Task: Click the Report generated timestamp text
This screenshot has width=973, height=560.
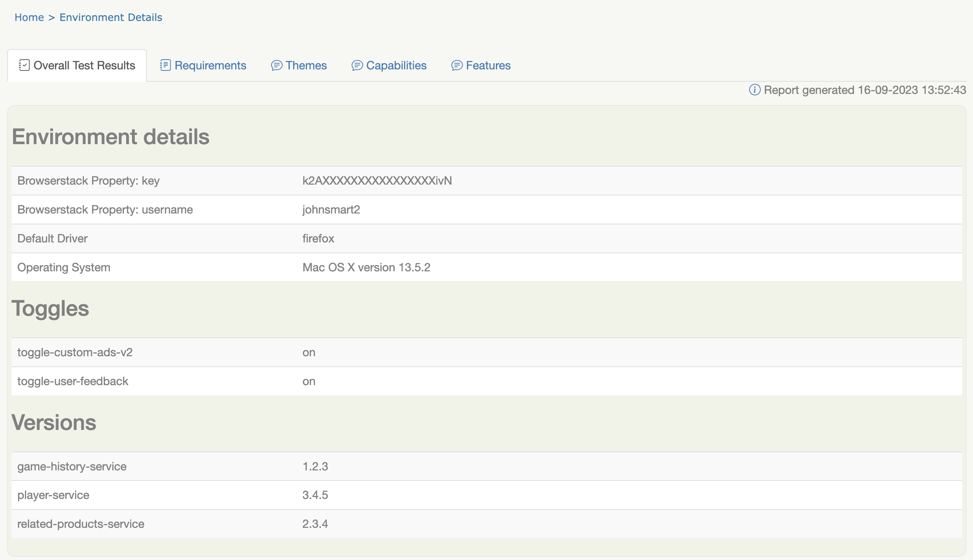Action: click(865, 90)
